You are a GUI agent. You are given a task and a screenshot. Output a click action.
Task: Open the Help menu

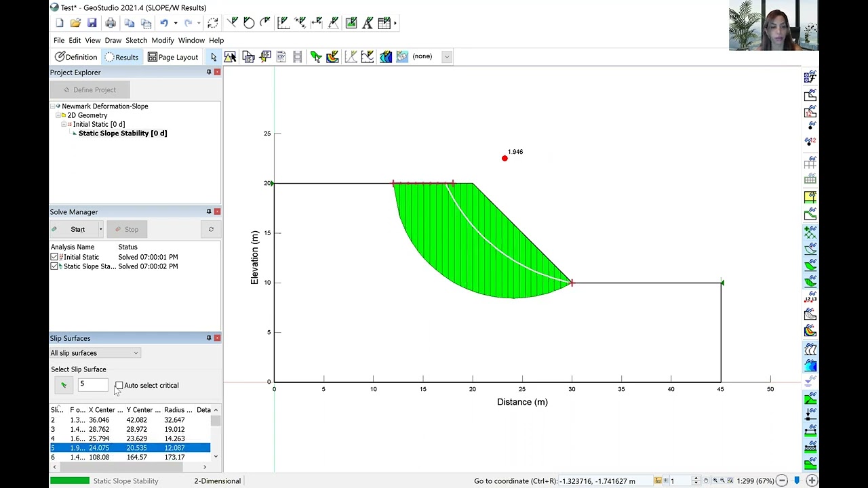[216, 40]
